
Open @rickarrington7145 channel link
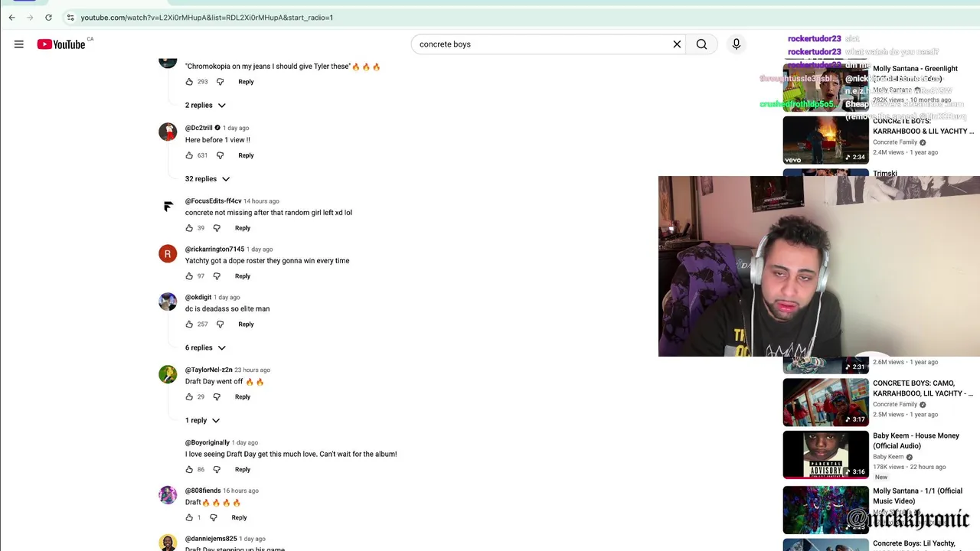(215, 249)
